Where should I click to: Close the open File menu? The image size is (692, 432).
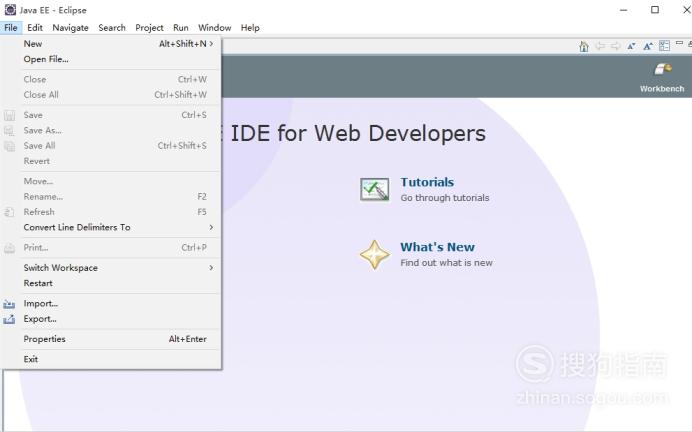(11, 27)
